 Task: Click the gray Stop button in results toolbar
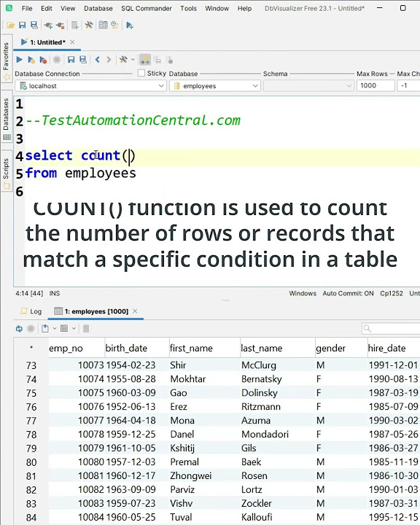(x=31, y=328)
